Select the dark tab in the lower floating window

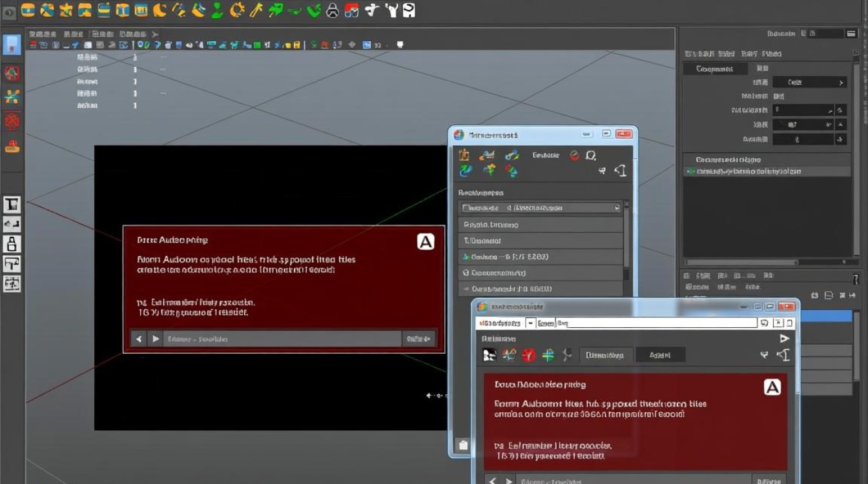coord(660,355)
